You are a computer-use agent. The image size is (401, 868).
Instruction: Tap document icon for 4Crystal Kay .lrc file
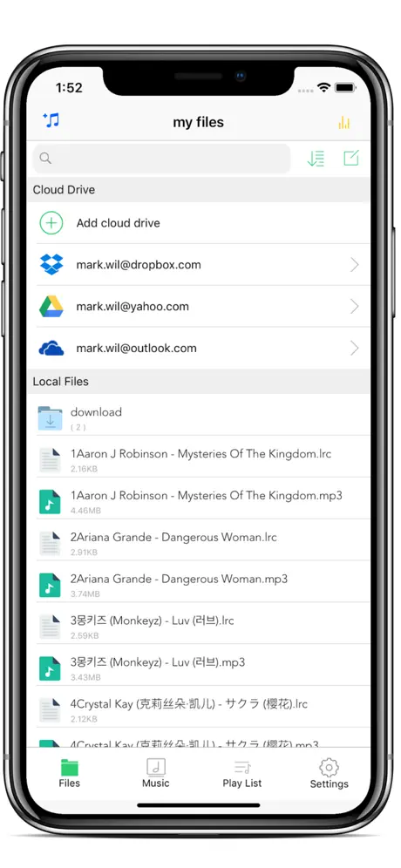pos(50,710)
